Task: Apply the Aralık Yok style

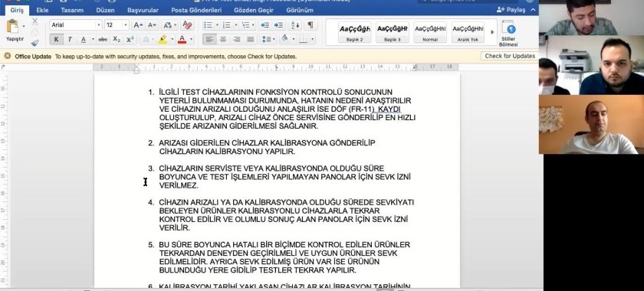Action: tap(468, 33)
